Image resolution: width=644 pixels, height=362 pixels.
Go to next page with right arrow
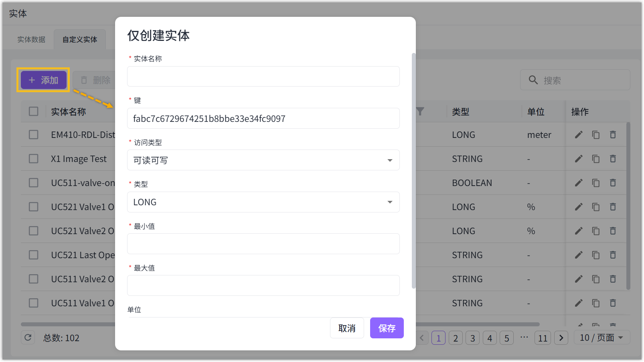(561, 338)
